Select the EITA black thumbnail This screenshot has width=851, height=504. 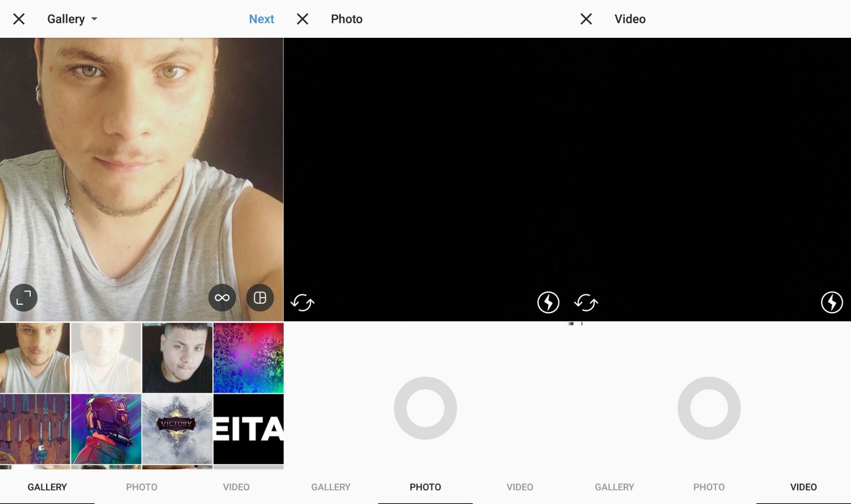pos(248,429)
